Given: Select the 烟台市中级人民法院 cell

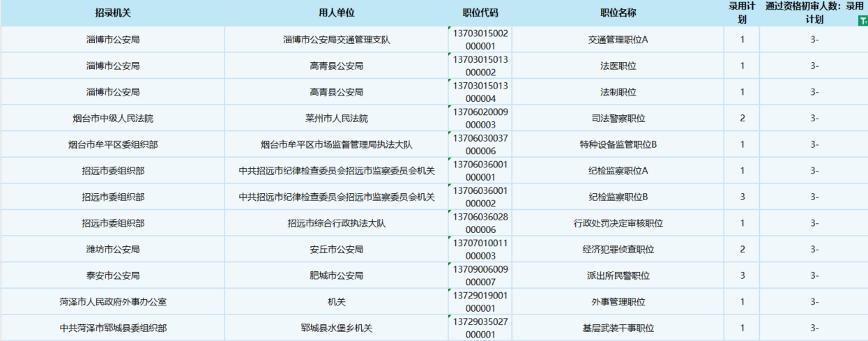Looking at the screenshot, I should pos(112,119).
